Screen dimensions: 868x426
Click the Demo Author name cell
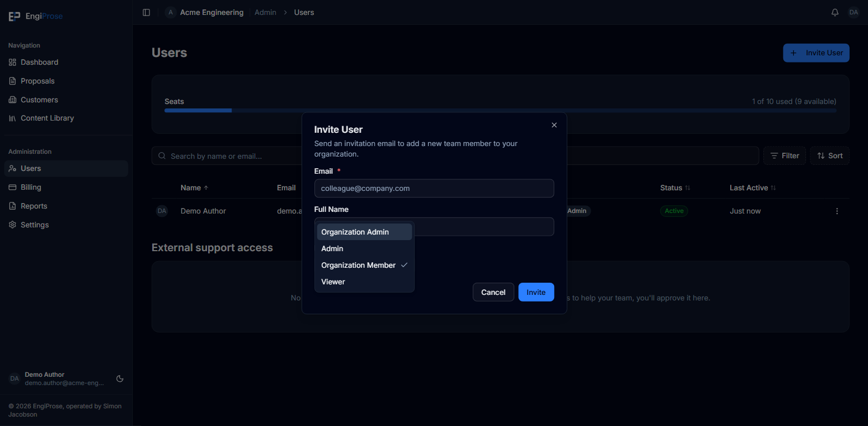[203, 211]
